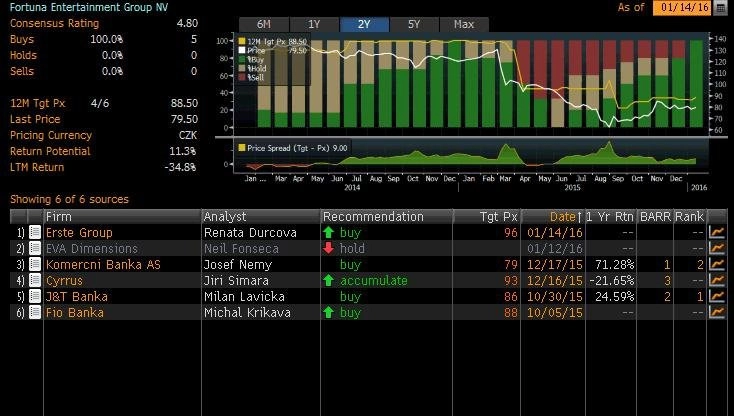The height and width of the screenshot is (416, 734).
Task: Open Erste Group firm link
Action: tap(79, 233)
